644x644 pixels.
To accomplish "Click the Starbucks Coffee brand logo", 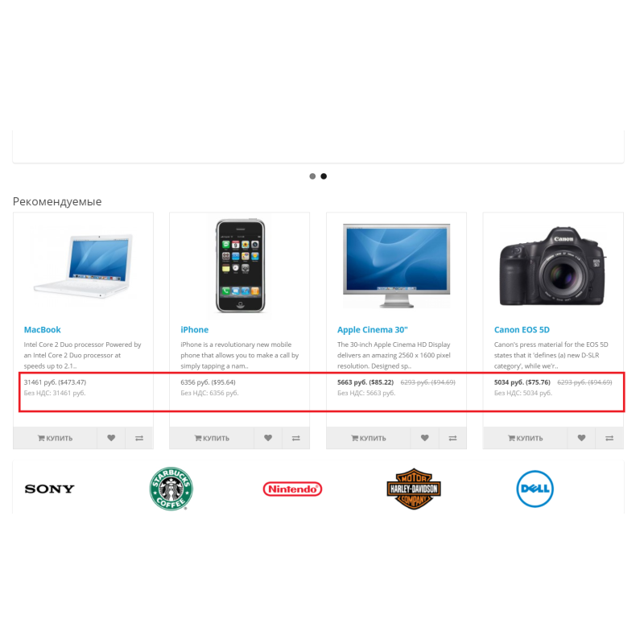I will [171, 489].
